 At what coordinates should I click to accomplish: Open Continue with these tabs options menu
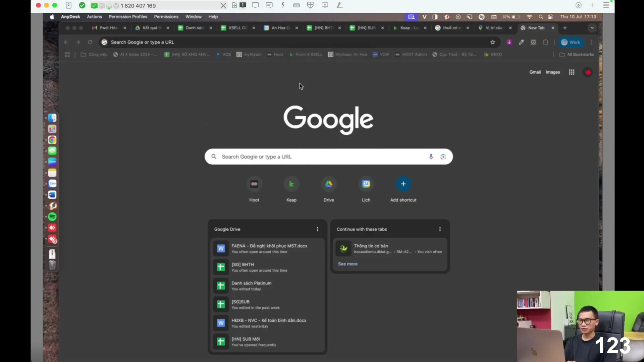(x=440, y=229)
